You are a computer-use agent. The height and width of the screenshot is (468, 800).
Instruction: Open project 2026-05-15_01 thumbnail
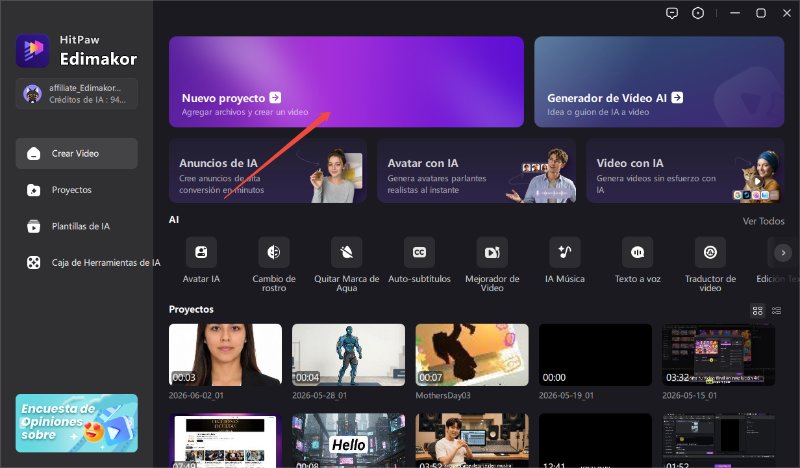(x=718, y=355)
